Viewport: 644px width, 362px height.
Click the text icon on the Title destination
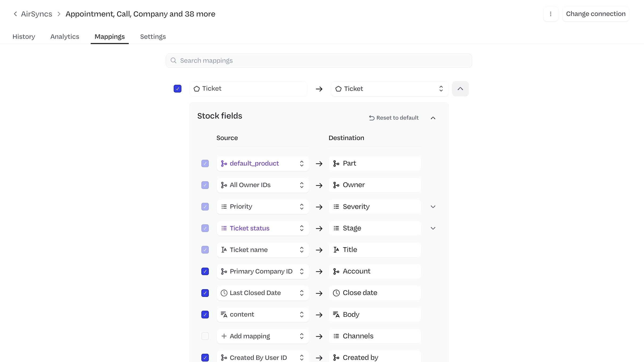336,250
